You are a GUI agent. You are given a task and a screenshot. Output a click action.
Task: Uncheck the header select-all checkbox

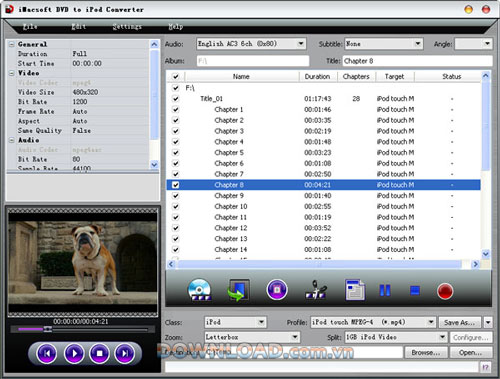pyautogui.click(x=176, y=77)
